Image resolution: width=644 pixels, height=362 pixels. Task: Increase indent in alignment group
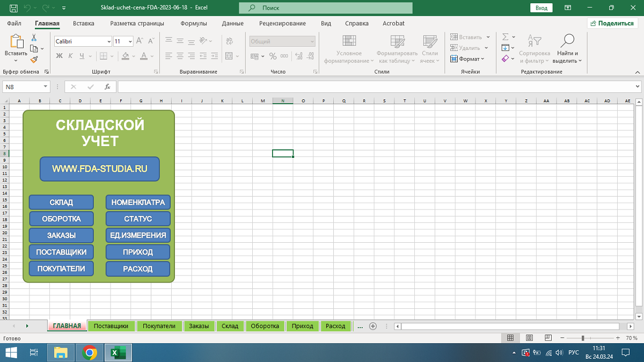(215, 56)
